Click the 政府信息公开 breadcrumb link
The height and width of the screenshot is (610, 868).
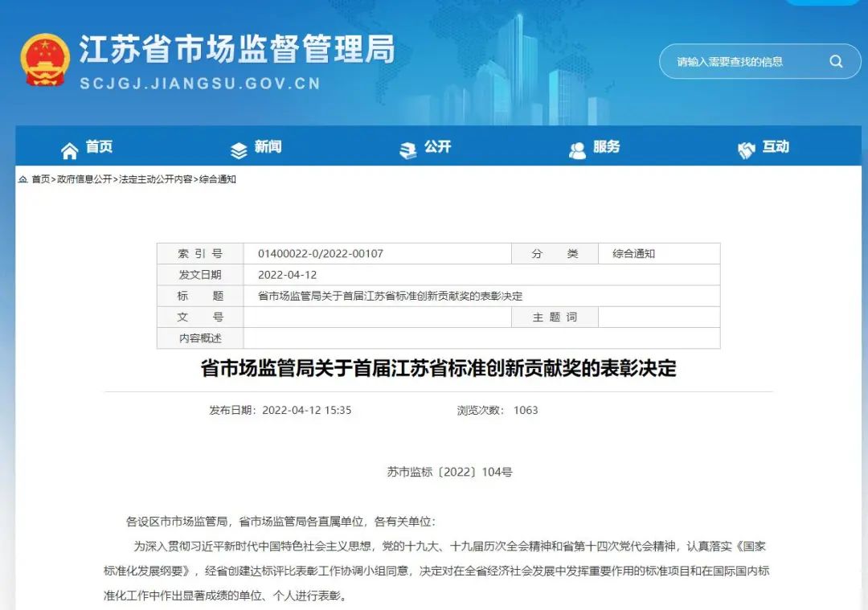(x=84, y=179)
